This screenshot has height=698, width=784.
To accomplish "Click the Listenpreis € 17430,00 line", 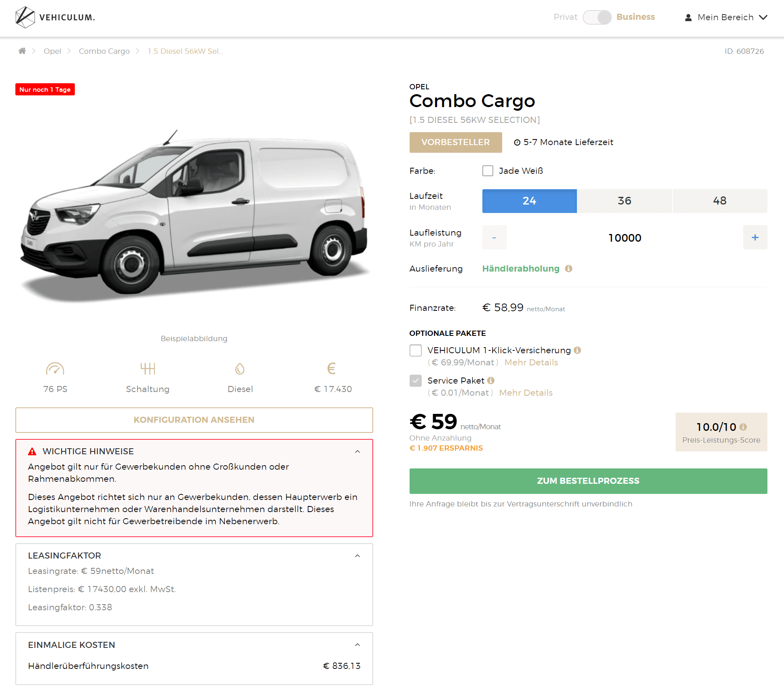I will pos(102,589).
